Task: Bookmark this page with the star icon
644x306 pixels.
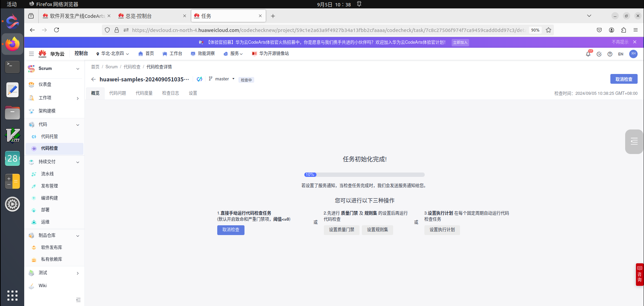Action: pos(548,30)
